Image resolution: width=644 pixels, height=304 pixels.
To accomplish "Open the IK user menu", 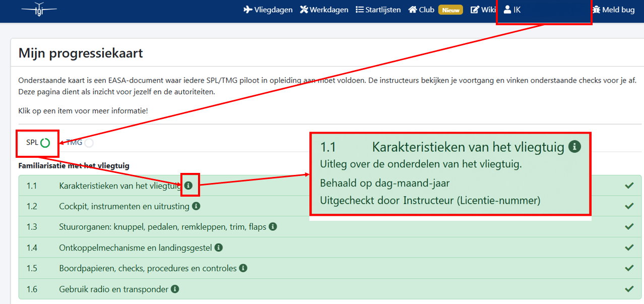I will pos(512,10).
